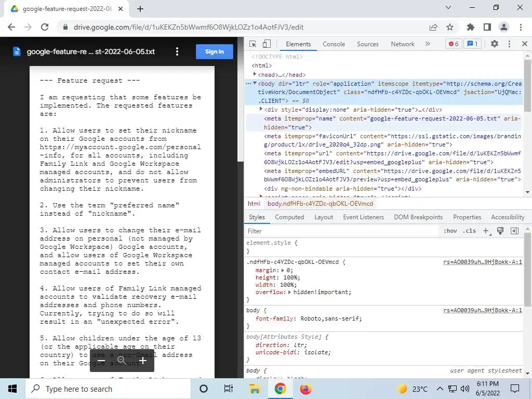The width and height of the screenshot is (532, 399).
Task: Switch to the Network tab
Action: [403, 44]
